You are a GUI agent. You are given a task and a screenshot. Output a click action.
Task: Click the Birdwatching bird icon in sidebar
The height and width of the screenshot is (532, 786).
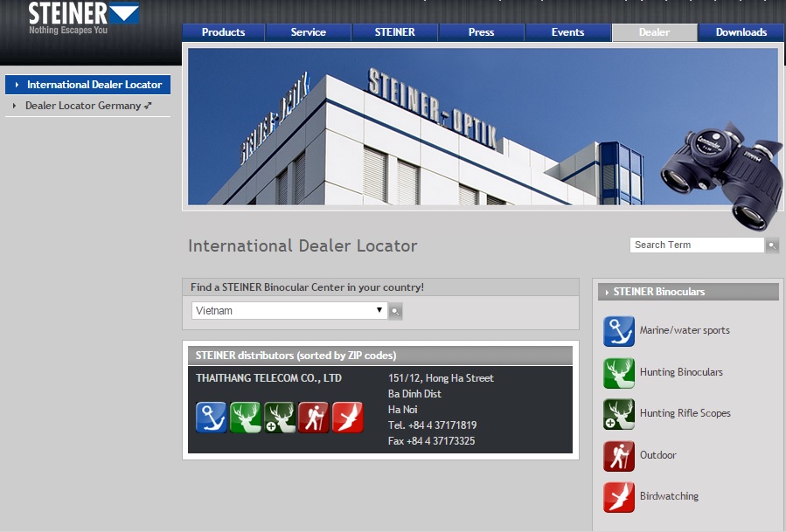click(x=619, y=497)
